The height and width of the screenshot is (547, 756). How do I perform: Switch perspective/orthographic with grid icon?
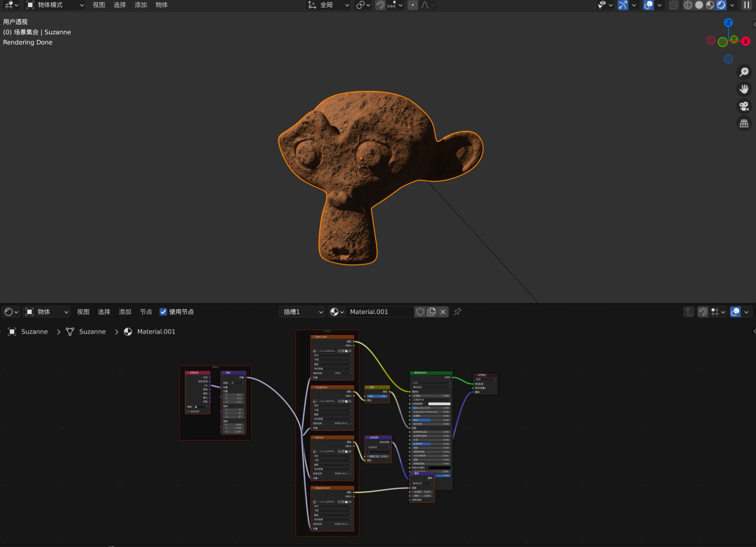[x=744, y=124]
